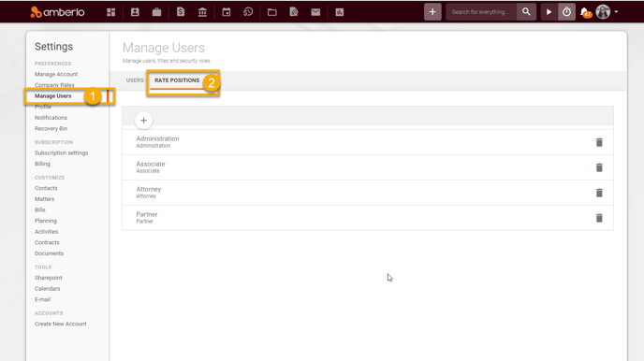The image size is (644, 361).
Task: Click Create New Account
Action: [x=61, y=325]
